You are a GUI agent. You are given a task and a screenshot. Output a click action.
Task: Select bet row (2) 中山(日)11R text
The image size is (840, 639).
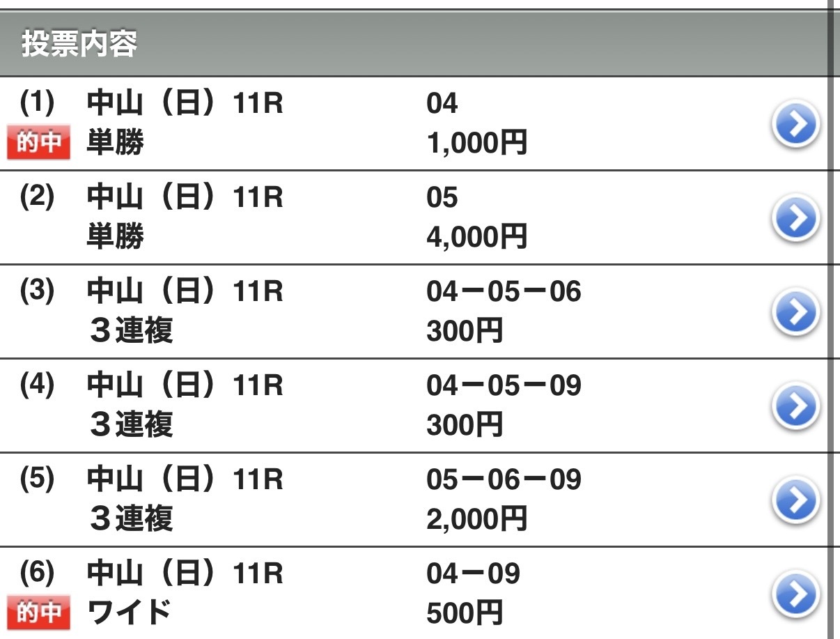185,198
